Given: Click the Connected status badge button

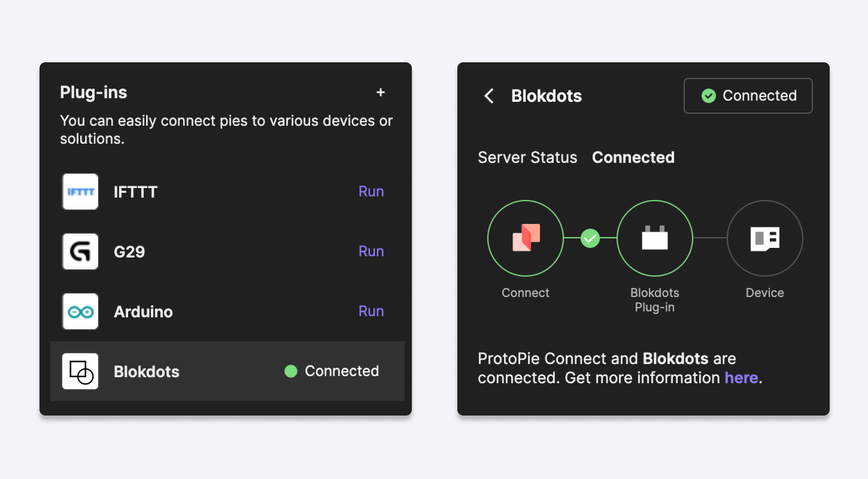Looking at the screenshot, I should point(748,96).
